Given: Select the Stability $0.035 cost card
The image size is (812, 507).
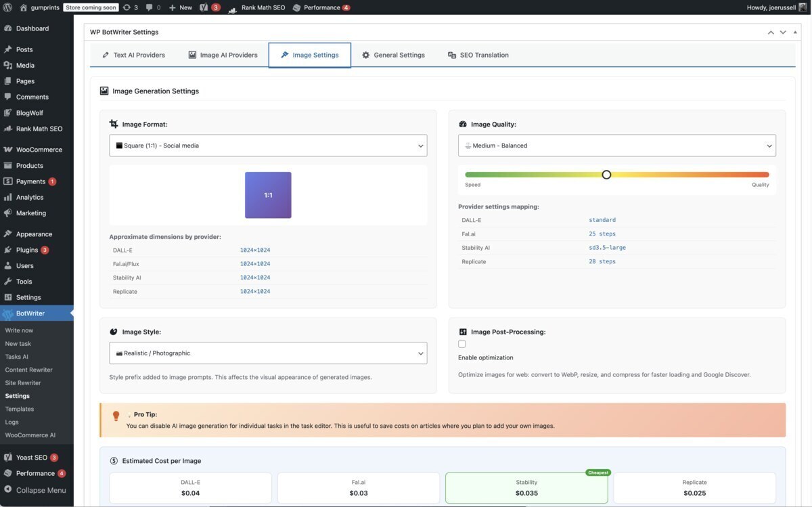Looking at the screenshot, I should point(526,487).
